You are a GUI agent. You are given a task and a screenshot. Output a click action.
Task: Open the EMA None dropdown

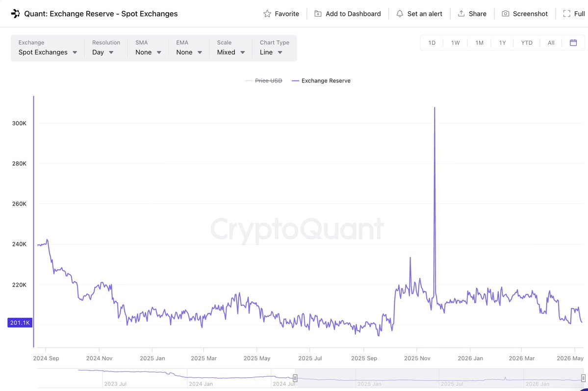coord(189,48)
